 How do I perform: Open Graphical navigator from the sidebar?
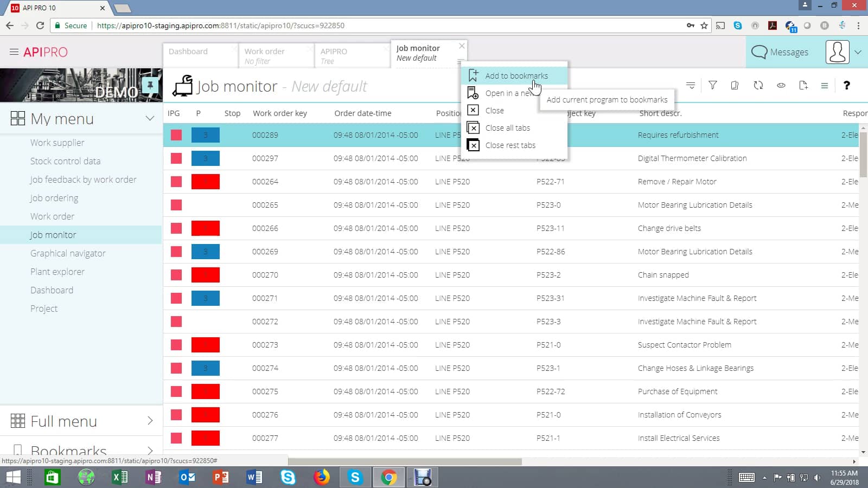[x=68, y=253]
